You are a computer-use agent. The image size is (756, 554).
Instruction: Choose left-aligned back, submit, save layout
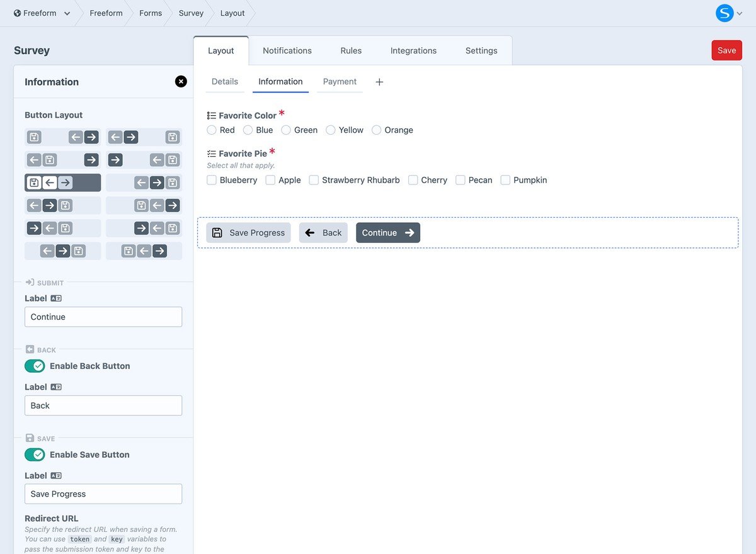pyautogui.click(x=63, y=205)
